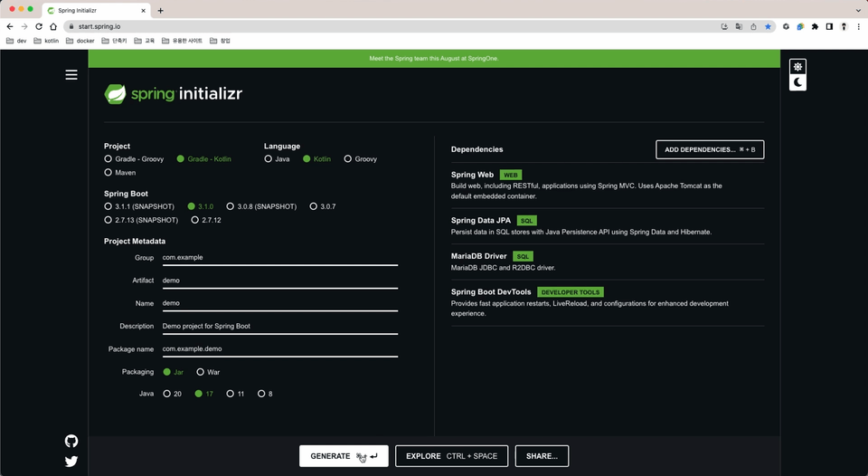Show the tab search chevron in tab strip

858,11
